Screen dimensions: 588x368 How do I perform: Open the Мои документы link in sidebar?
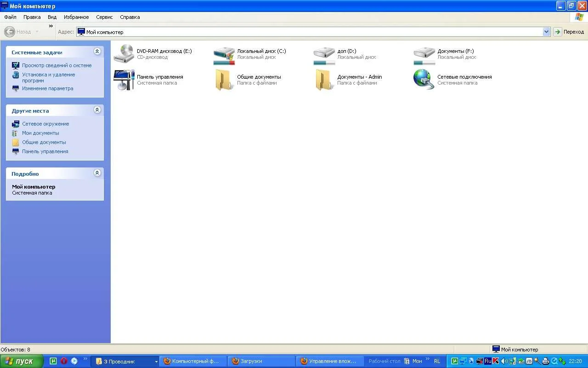(40, 133)
